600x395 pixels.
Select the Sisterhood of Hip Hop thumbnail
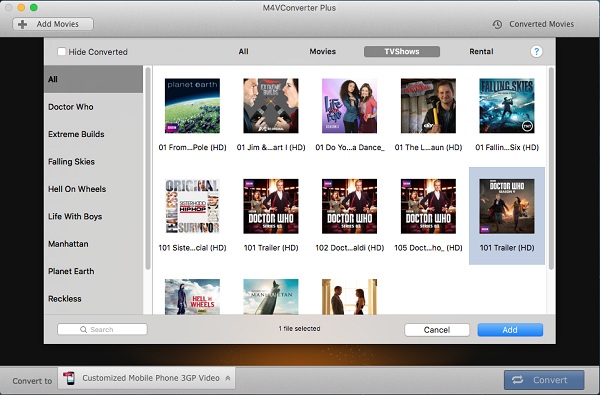click(192, 206)
